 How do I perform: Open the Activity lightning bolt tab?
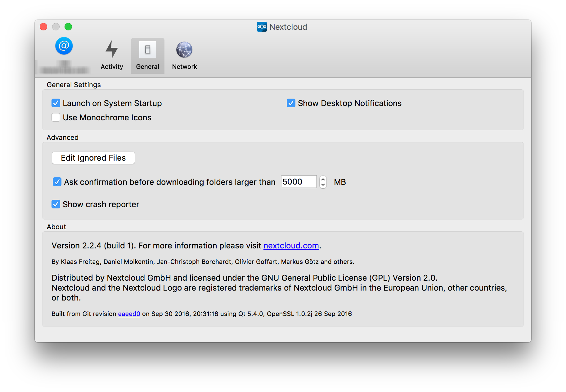pos(112,50)
